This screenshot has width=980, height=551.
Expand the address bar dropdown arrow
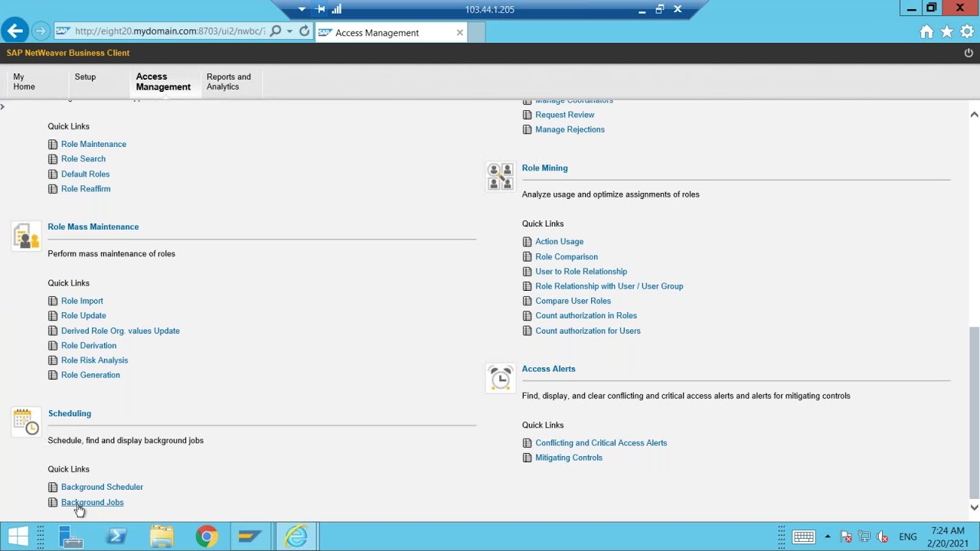(x=289, y=31)
